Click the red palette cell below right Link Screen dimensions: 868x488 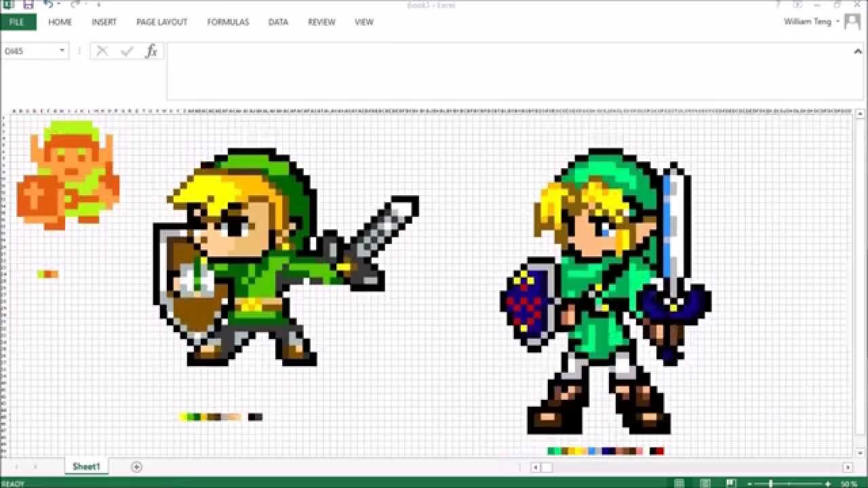[660, 451]
